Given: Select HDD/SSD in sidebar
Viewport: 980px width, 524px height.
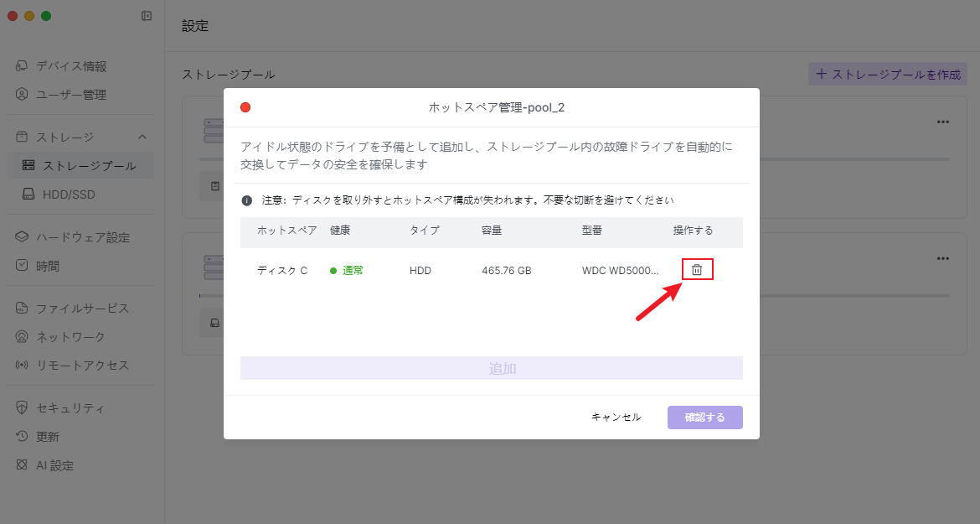Looking at the screenshot, I should pos(69,194).
